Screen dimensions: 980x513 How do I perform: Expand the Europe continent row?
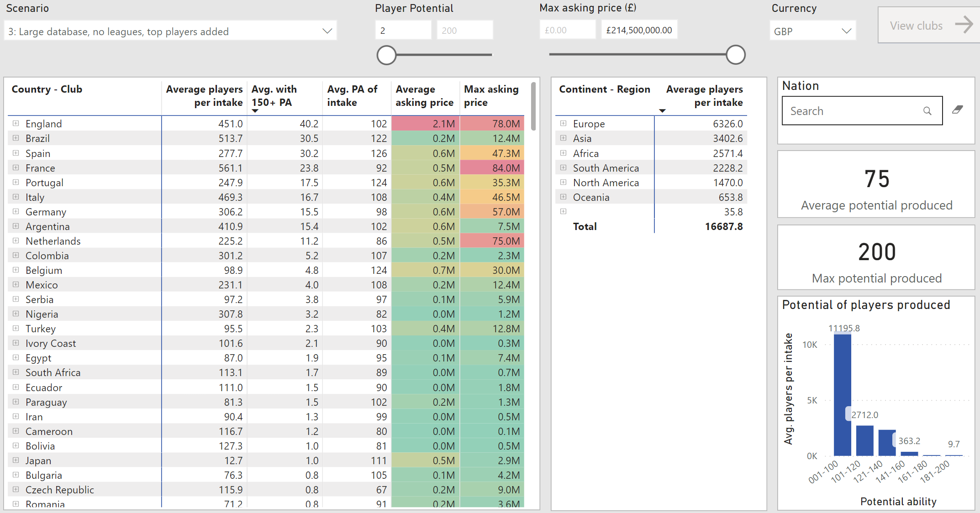click(564, 123)
